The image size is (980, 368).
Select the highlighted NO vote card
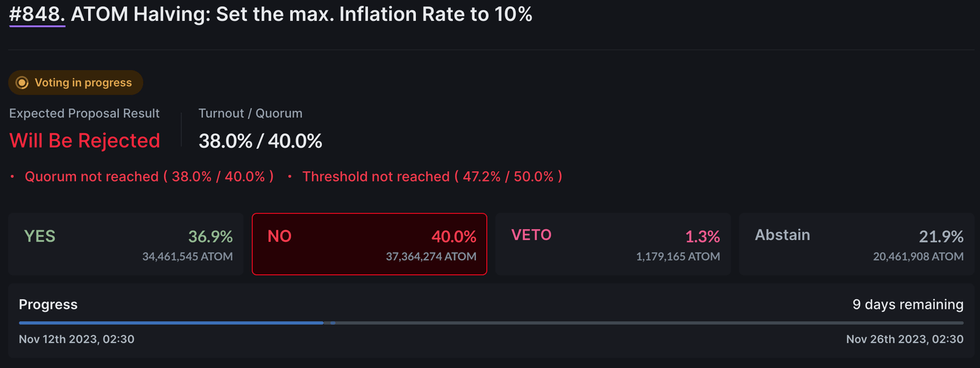[369, 244]
